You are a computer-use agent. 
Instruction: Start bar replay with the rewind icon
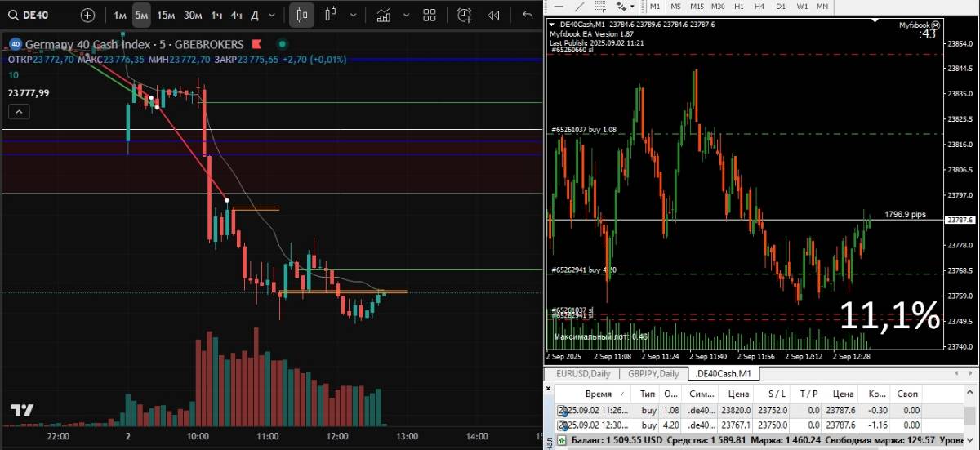click(x=493, y=15)
